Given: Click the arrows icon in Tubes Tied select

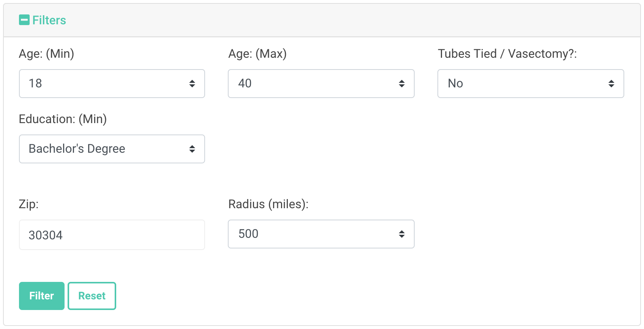Looking at the screenshot, I should click(611, 84).
